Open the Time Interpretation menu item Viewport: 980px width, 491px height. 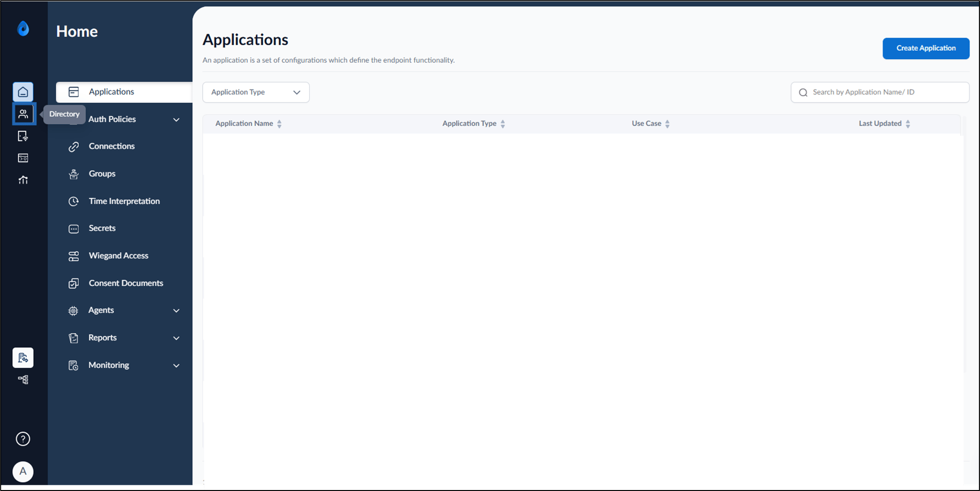[124, 201]
